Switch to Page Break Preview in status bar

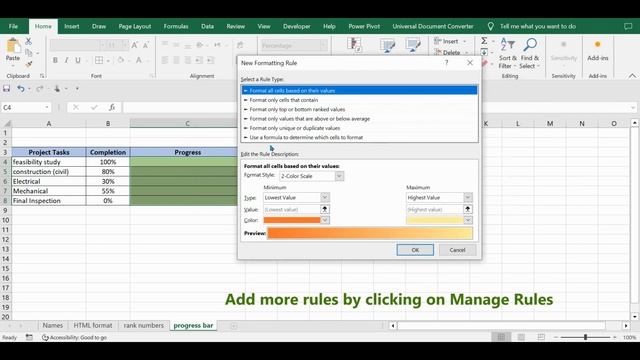tap(541, 337)
